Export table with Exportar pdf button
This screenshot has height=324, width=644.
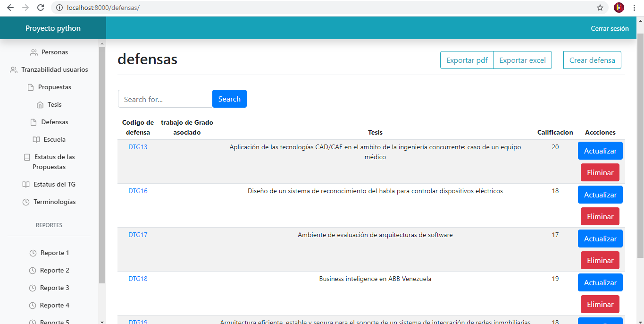click(x=467, y=60)
